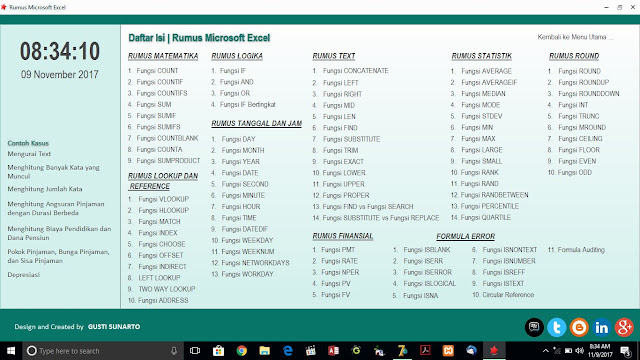The height and width of the screenshot is (360, 640).
Task: Open Thunderbird from the taskbar
Action: [471, 351]
